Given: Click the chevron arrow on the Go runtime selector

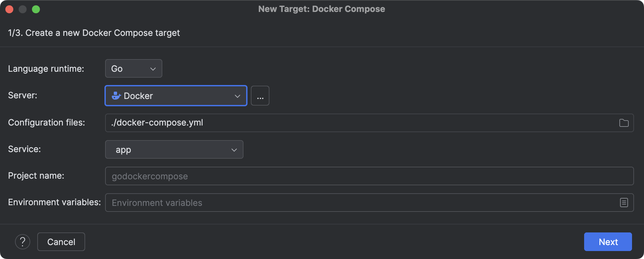Looking at the screenshot, I should 153,68.
